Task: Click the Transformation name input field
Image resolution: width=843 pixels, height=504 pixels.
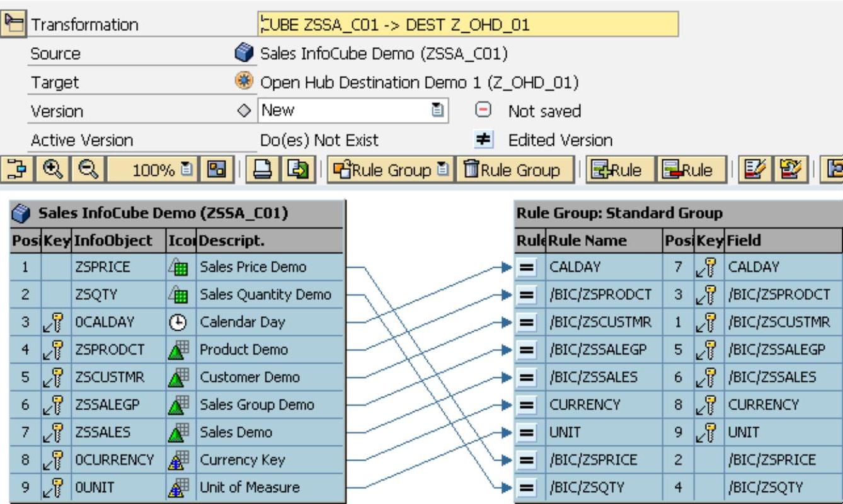Action: (468, 24)
